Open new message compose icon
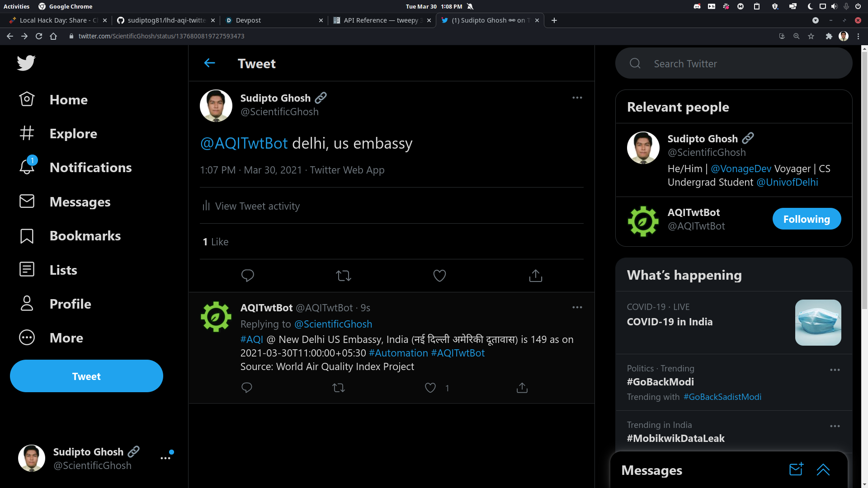 [x=796, y=469]
